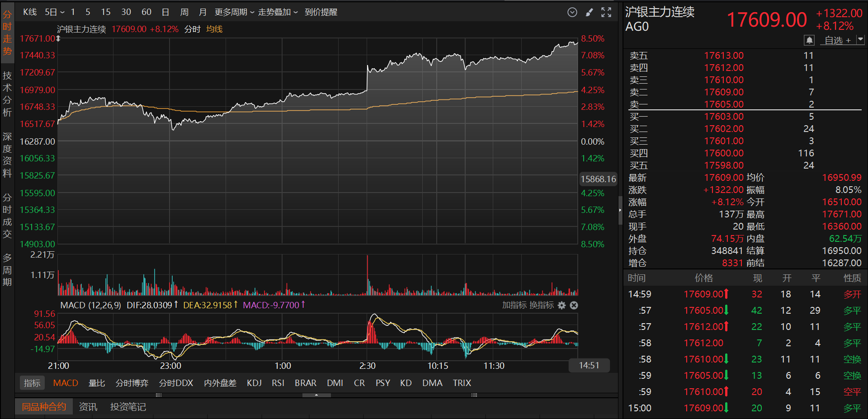Add to watchlist with 自选 + button
Image resolution: width=868 pixels, height=419 pixels.
pos(838,40)
